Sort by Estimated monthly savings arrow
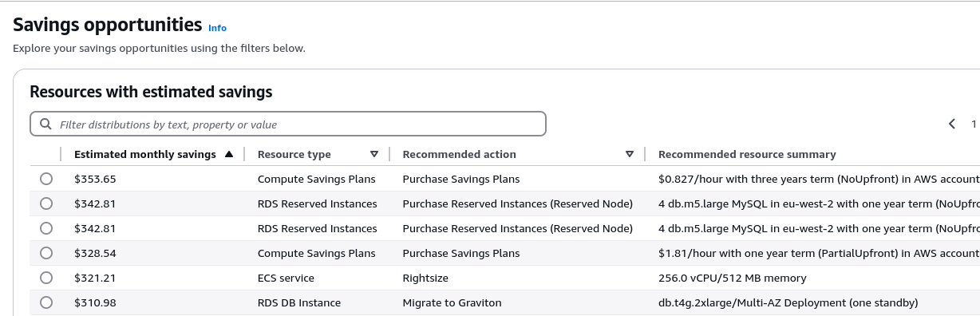The height and width of the screenshot is (316, 980). pyautogui.click(x=229, y=154)
